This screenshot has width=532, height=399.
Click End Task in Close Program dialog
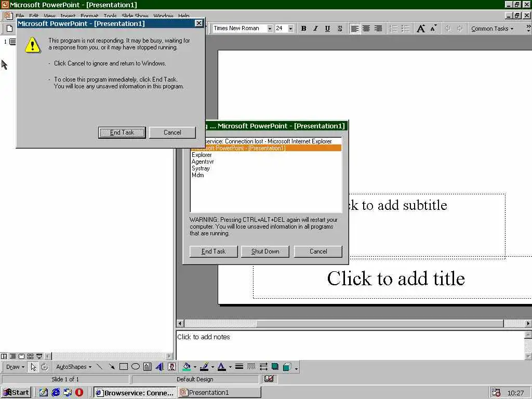tap(214, 251)
